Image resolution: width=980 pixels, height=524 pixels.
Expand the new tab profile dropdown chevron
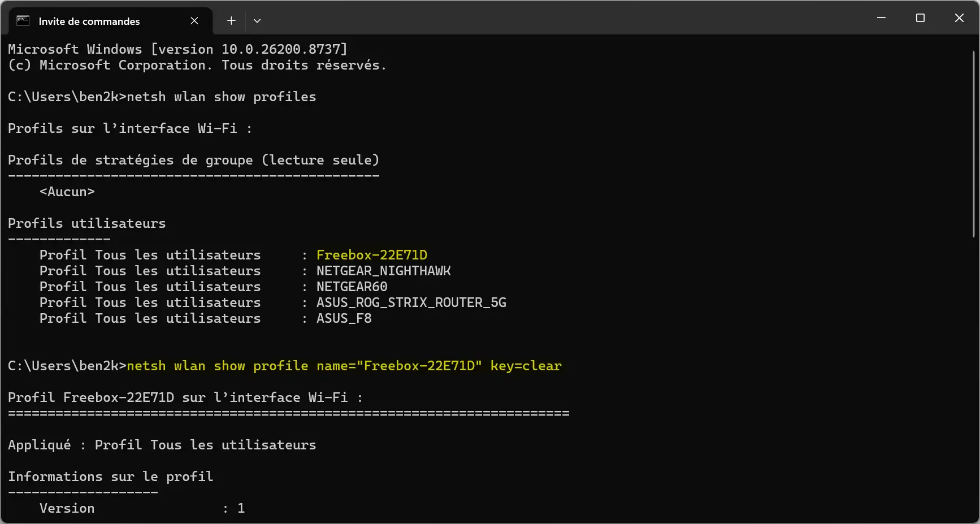point(257,21)
